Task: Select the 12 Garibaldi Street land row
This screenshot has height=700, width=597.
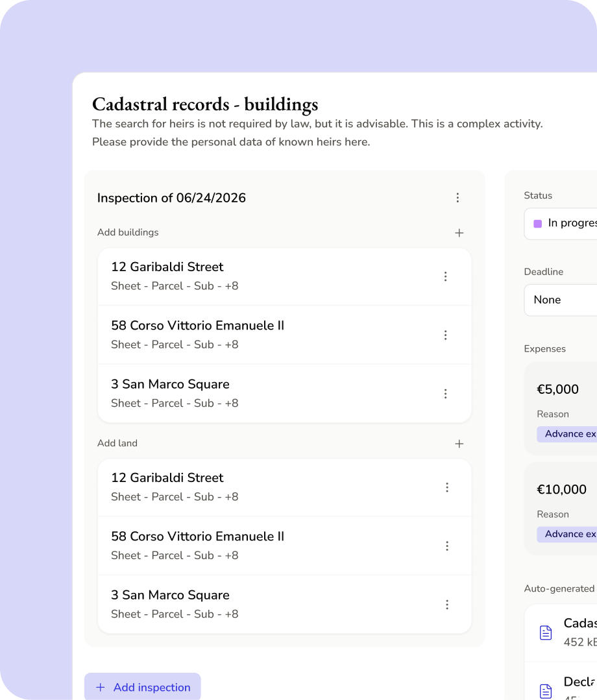Action: 284,487
